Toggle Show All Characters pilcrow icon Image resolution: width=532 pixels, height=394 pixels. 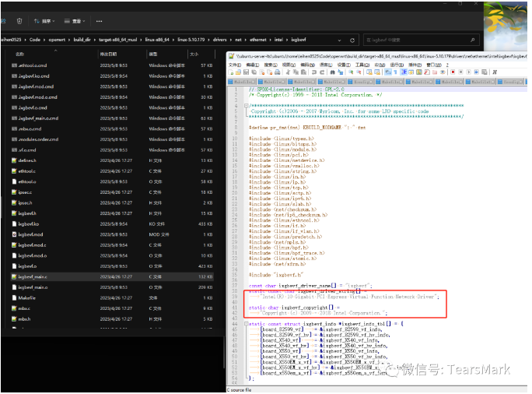pyautogui.click(x=395, y=72)
